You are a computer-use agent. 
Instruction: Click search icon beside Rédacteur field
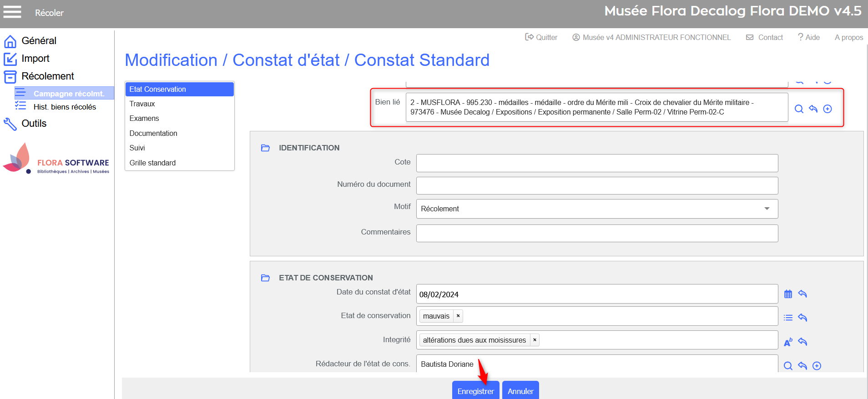788,366
